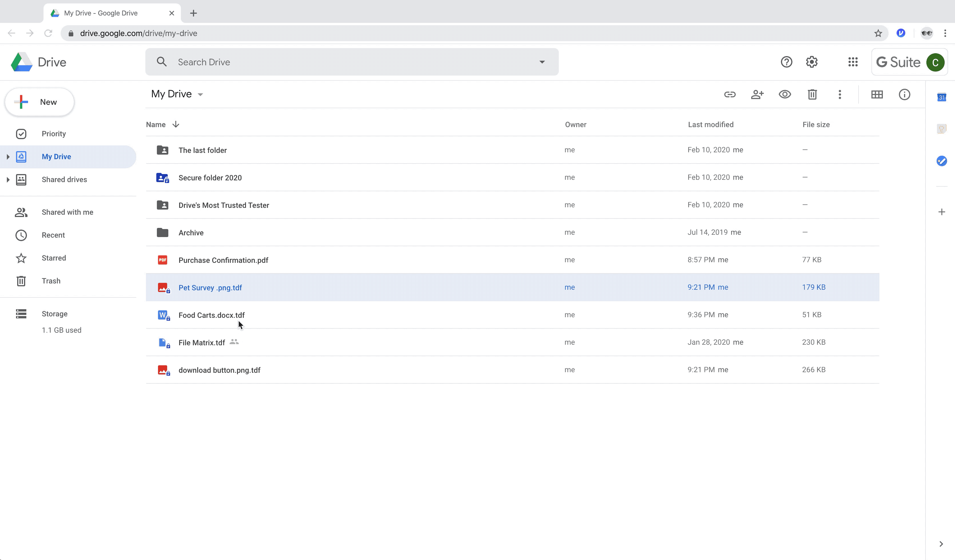Screen dimensions: 955x560
Task: Click the account avatar C
Action: (935, 62)
